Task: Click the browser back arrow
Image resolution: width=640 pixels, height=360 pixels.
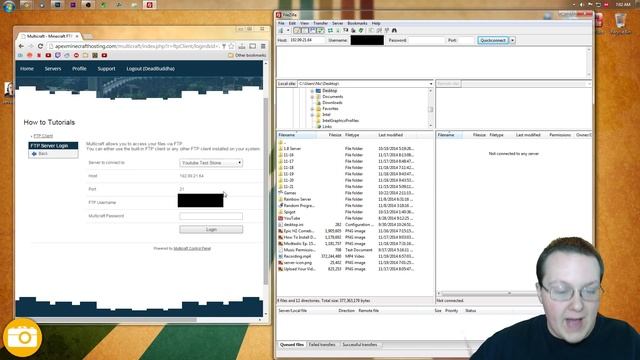Action: 21,46
